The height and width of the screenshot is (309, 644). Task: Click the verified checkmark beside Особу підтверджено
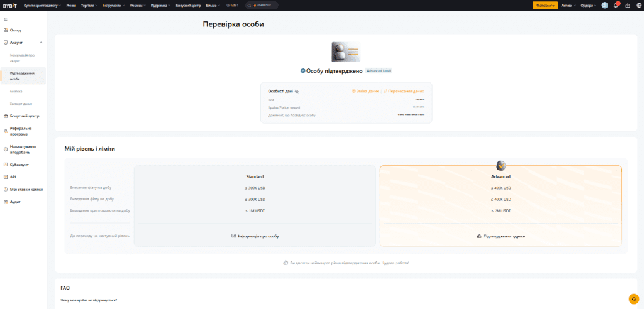click(303, 70)
